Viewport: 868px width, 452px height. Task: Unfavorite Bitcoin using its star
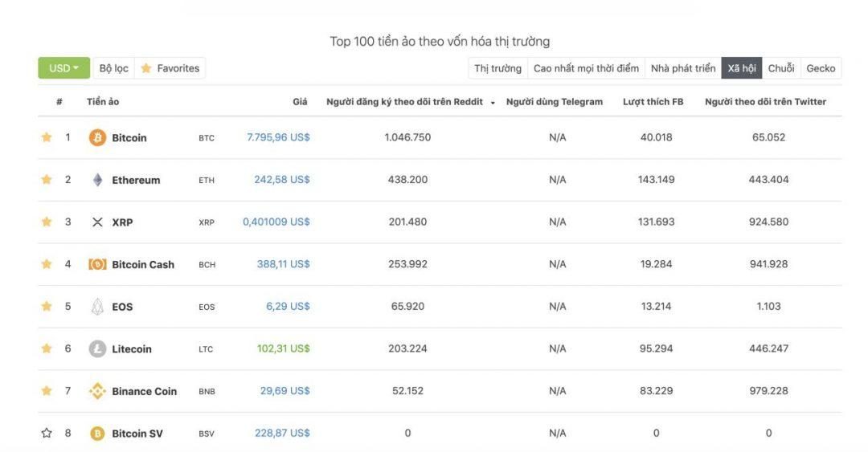click(x=47, y=136)
